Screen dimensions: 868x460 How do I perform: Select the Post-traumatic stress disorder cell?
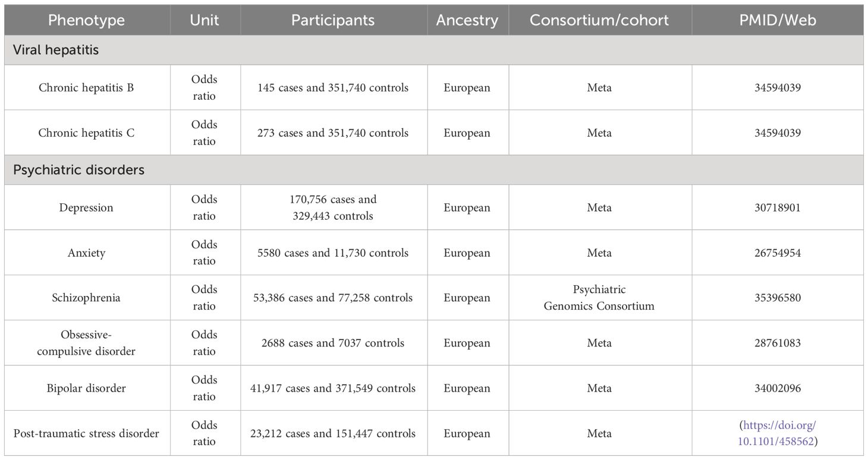pyautogui.click(x=87, y=433)
